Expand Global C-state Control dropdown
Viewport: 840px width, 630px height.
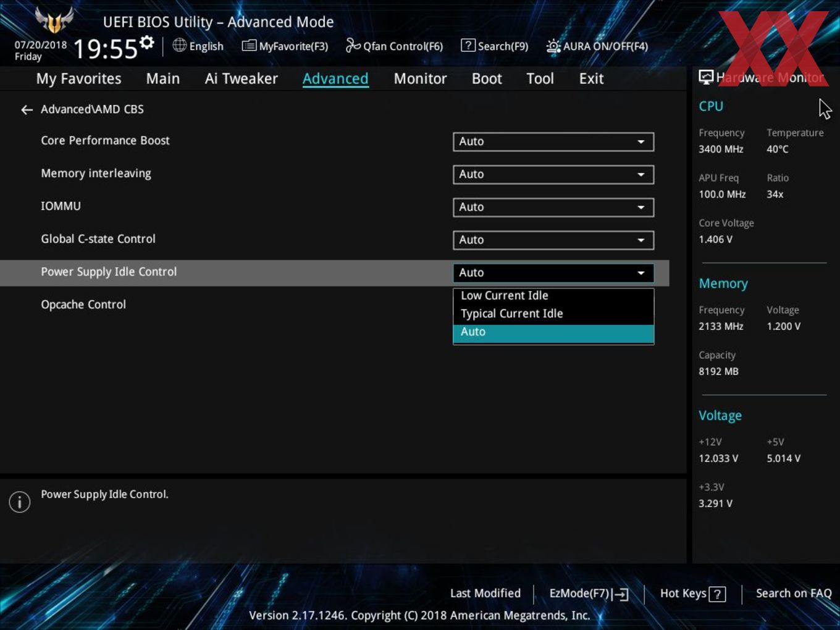(553, 240)
